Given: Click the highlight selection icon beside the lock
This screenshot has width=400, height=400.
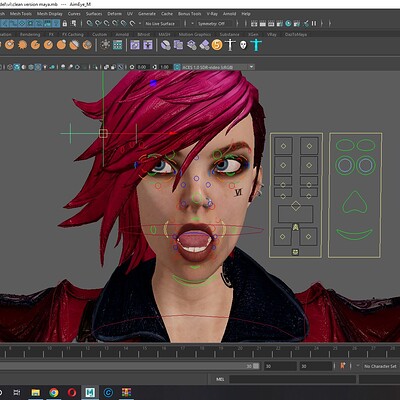Looking at the screenshot, I should click(73, 23).
